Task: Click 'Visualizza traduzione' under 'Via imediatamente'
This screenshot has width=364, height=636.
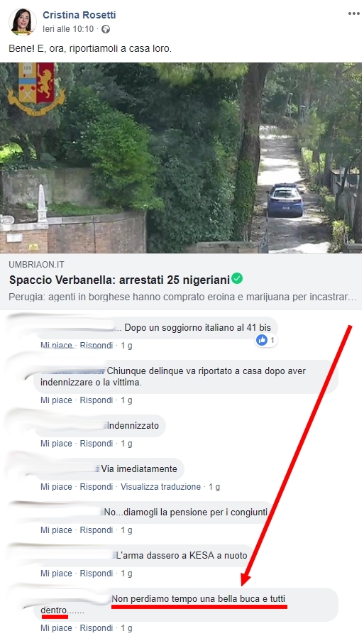Action: [160, 487]
